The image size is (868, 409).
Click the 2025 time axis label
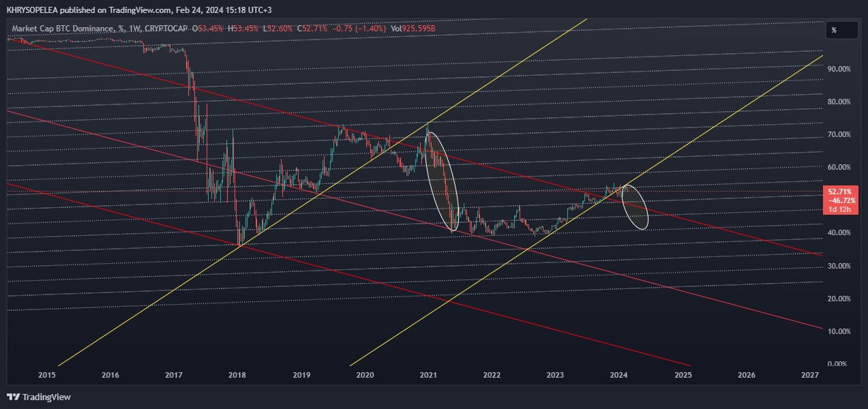(683, 375)
